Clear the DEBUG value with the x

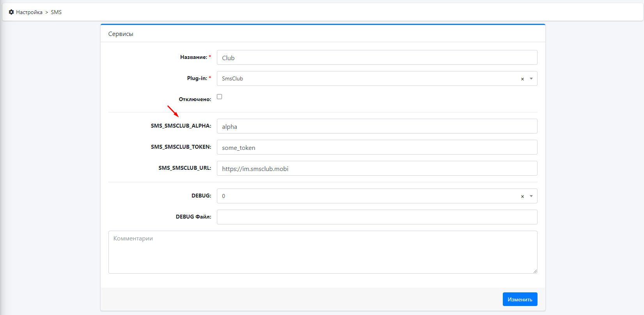point(522,196)
